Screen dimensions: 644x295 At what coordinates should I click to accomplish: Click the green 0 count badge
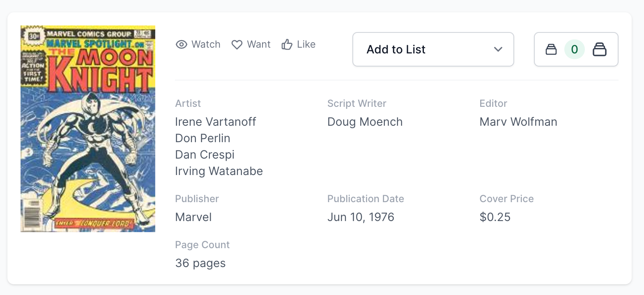coord(574,50)
